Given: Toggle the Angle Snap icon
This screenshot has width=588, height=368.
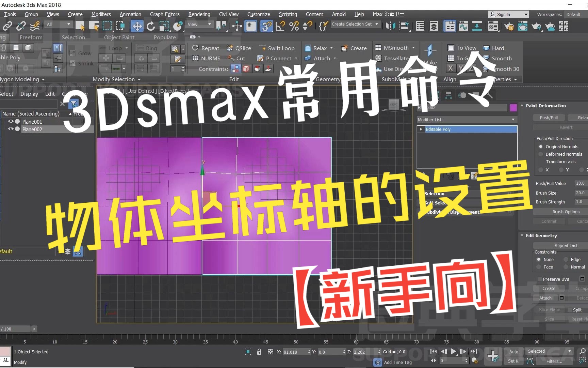Looking at the screenshot, I should [x=280, y=26].
